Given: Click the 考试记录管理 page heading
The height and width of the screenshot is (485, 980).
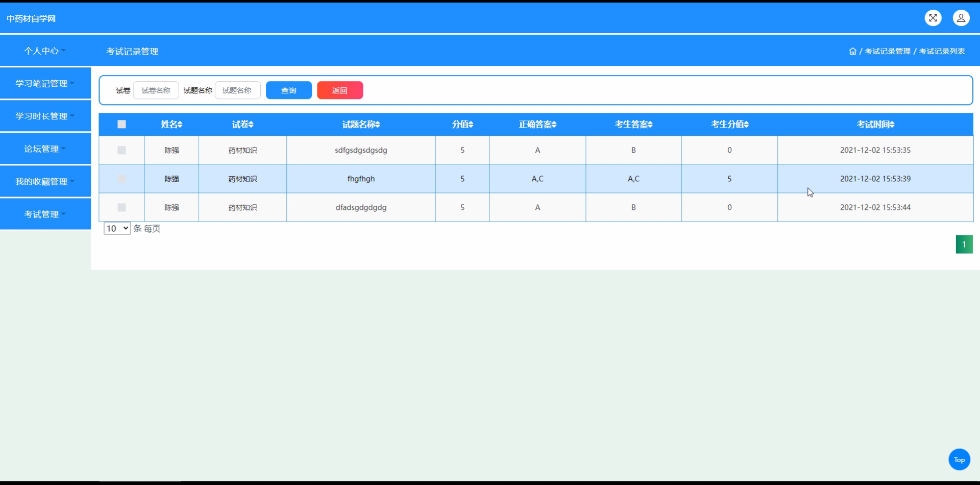Looking at the screenshot, I should tap(132, 51).
